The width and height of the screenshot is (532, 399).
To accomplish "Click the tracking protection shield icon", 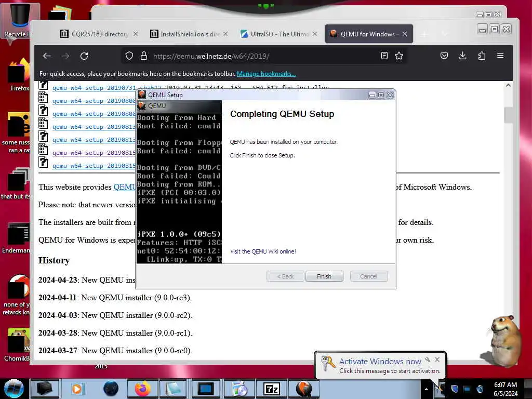I will coord(129,56).
